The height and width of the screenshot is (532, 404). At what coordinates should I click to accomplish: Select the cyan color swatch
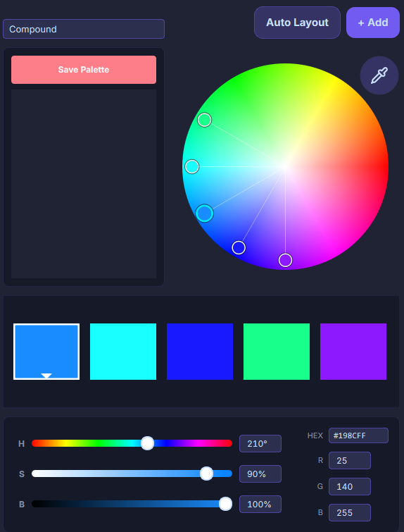click(123, 352)
